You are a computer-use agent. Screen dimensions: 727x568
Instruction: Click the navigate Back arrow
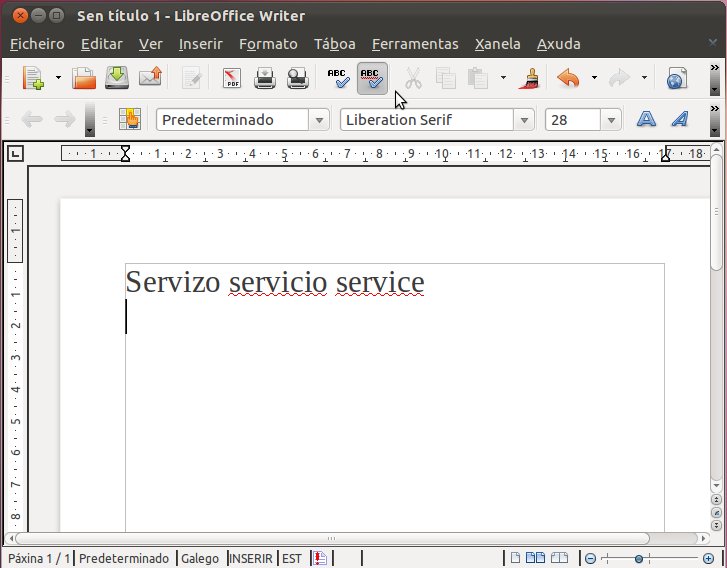[x=32, y=120]
